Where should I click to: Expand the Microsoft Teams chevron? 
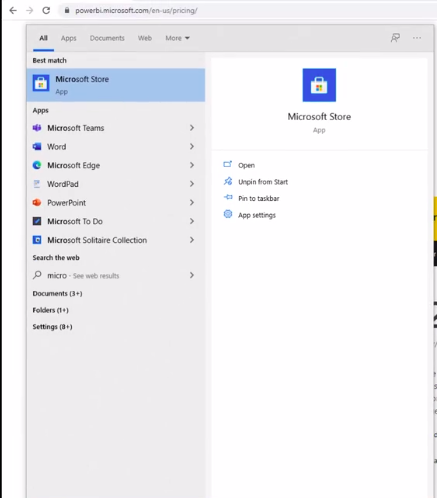pyautogui.click(x=192, y=128)
